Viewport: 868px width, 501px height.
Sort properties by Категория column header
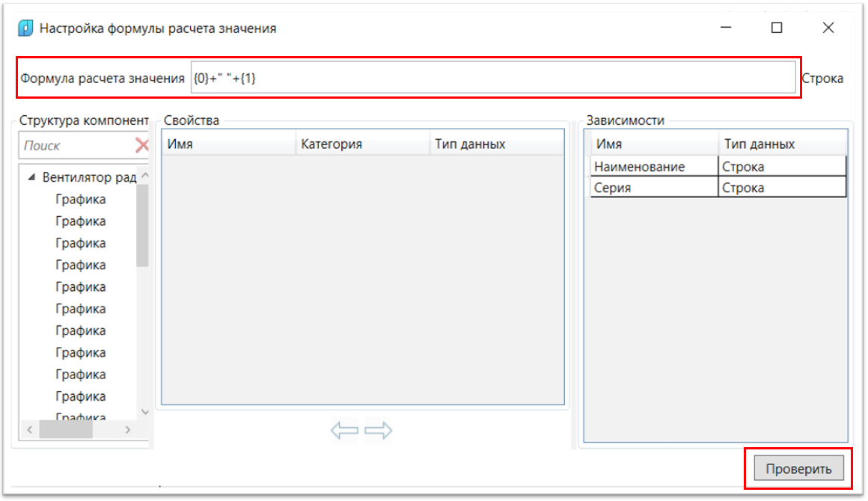[x=363, y=144]
